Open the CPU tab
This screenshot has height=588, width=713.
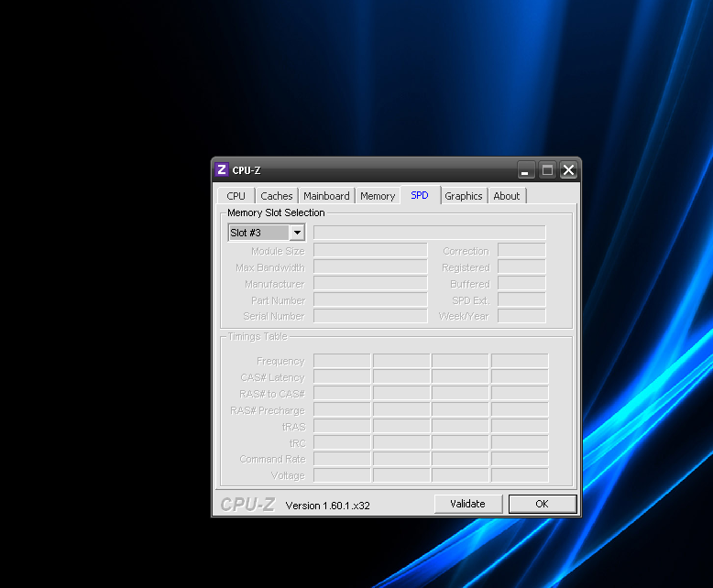click(x=236, y=196)
